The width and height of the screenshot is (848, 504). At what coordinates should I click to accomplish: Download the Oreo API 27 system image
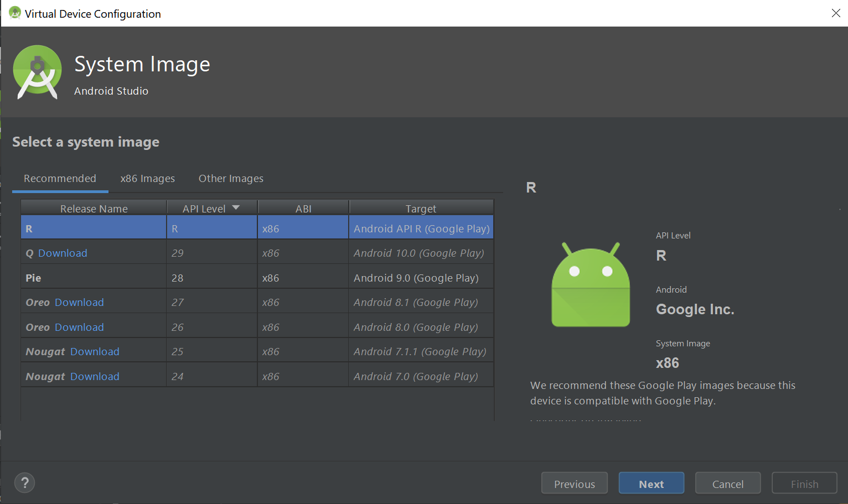(79, 302)
